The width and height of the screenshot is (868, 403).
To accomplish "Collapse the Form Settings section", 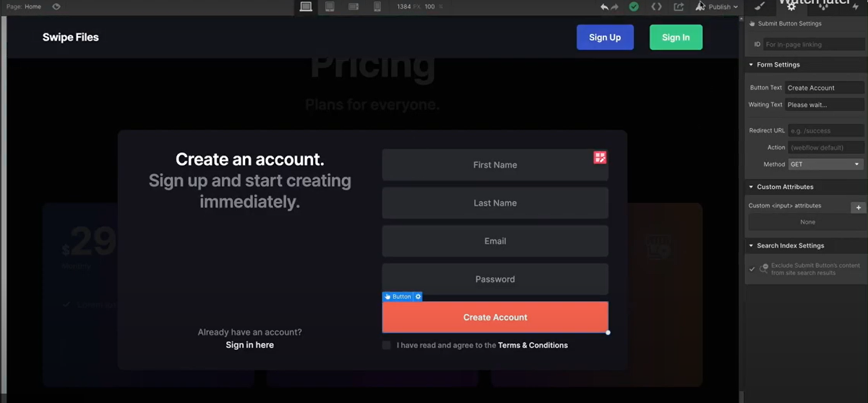I will click(x=751, y=65).
